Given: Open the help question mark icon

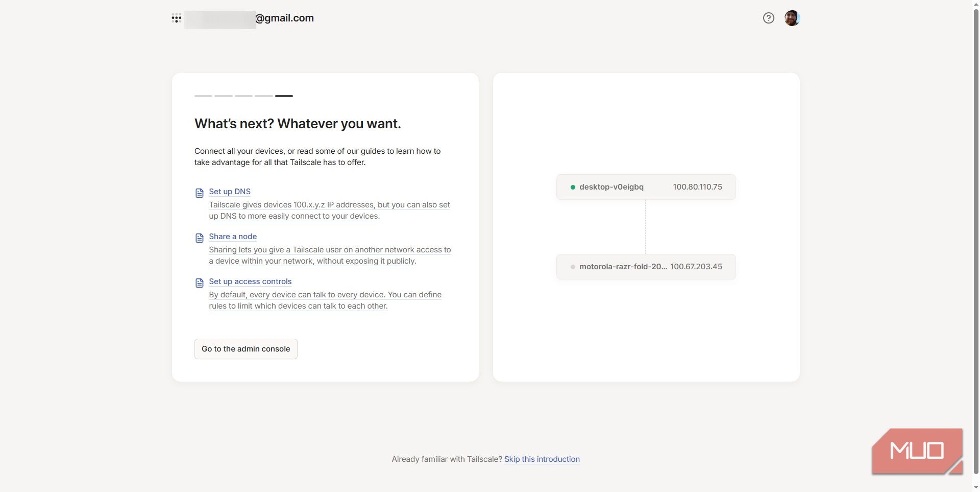Looking at the screenshot, I should tap(769, 18).
